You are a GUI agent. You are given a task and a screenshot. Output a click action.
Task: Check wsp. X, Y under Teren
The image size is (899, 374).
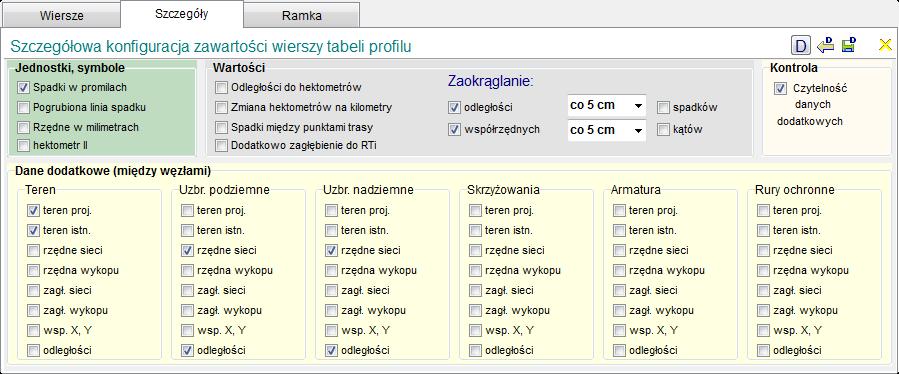point(33,330)
